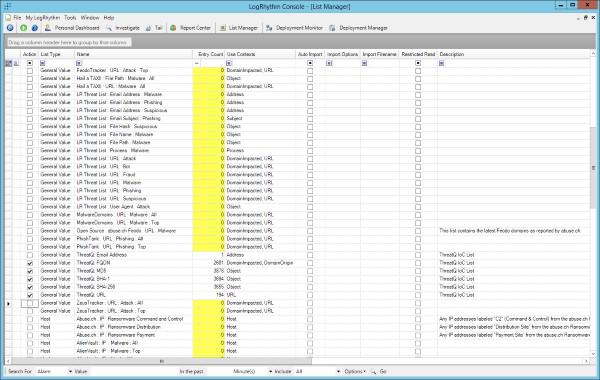The image size is (600, 380).
Task: Click the Tail toolbar icon
Action: tap(148, 28)
